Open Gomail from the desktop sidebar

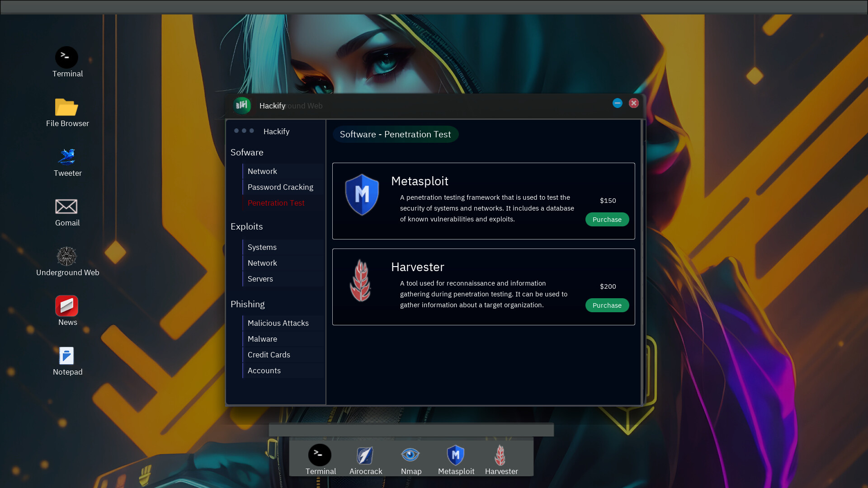tap(67, 211)
